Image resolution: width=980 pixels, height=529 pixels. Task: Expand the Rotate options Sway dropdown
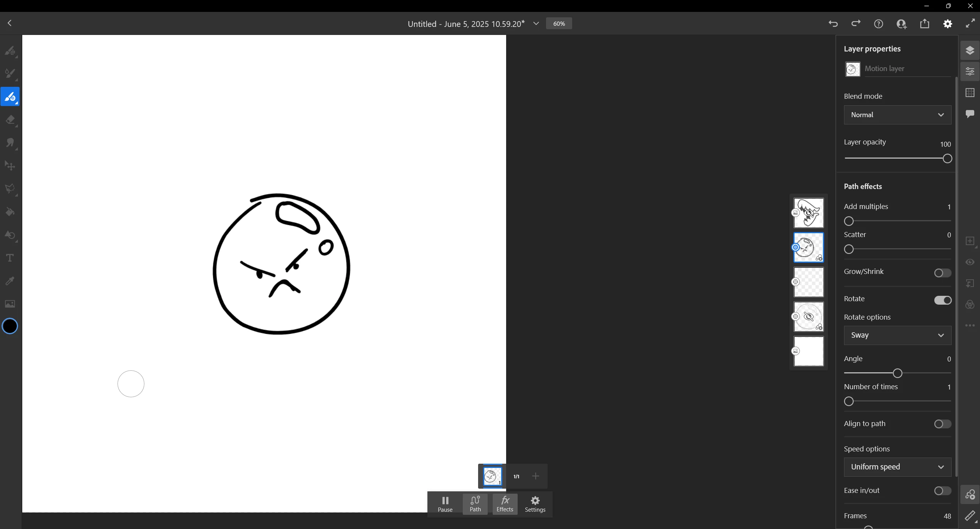[x=897, y=335]
